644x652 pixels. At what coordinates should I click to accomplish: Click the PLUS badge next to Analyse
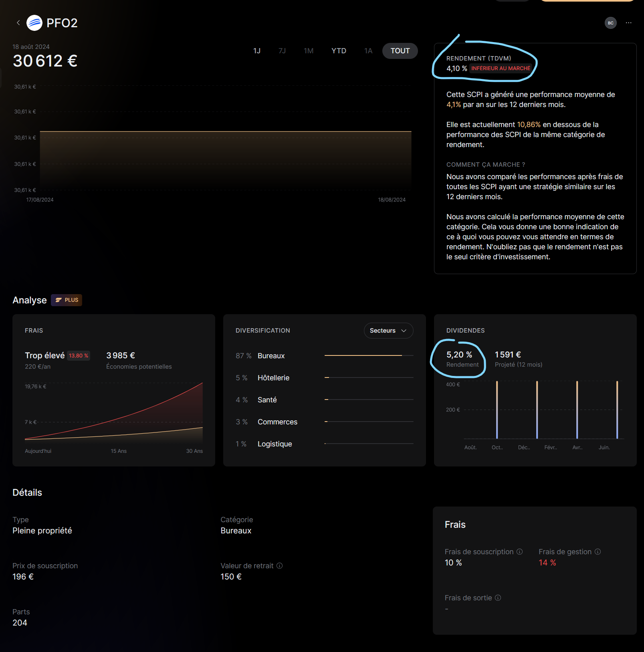coord(67,300)
